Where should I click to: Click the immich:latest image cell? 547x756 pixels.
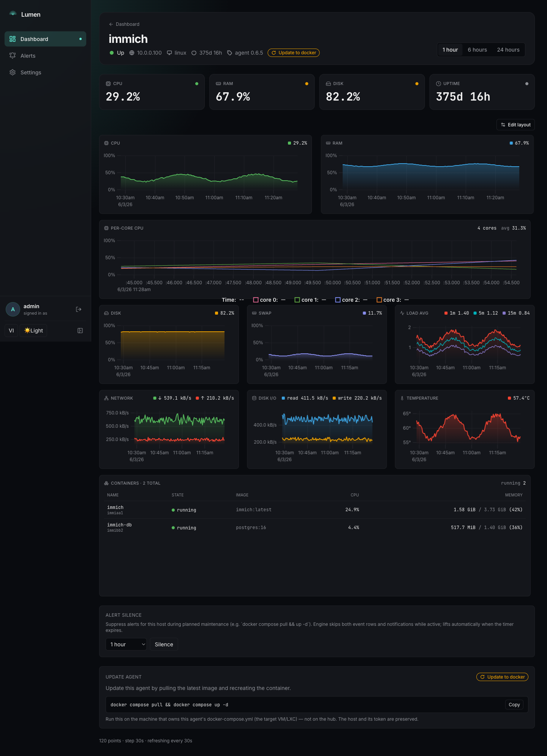254,510
